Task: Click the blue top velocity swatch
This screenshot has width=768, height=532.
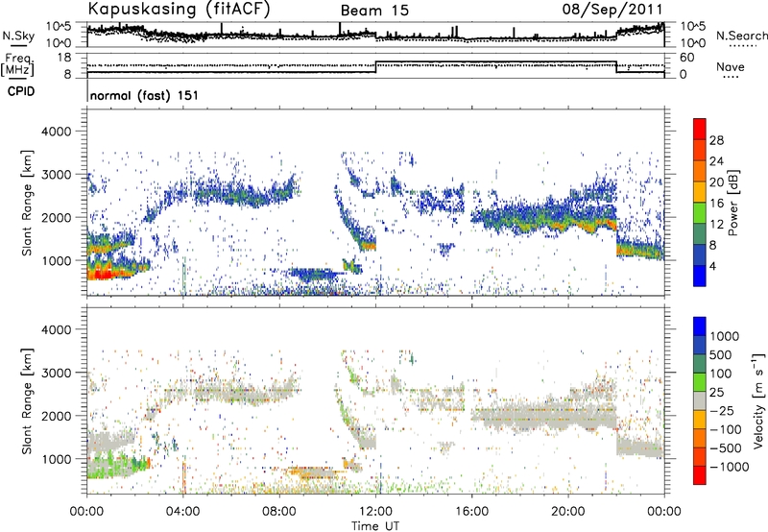Action: pos(700,326)
